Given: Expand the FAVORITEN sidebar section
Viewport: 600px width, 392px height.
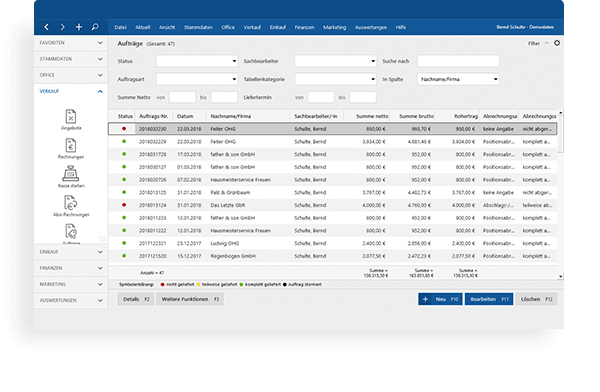Looking at the screenshot, I should click(71, 43).
